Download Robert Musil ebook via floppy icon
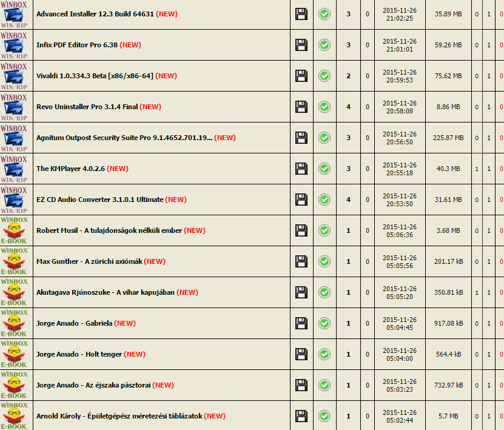Viewport: 504px width, 430px height. click(x=301, y=230)
